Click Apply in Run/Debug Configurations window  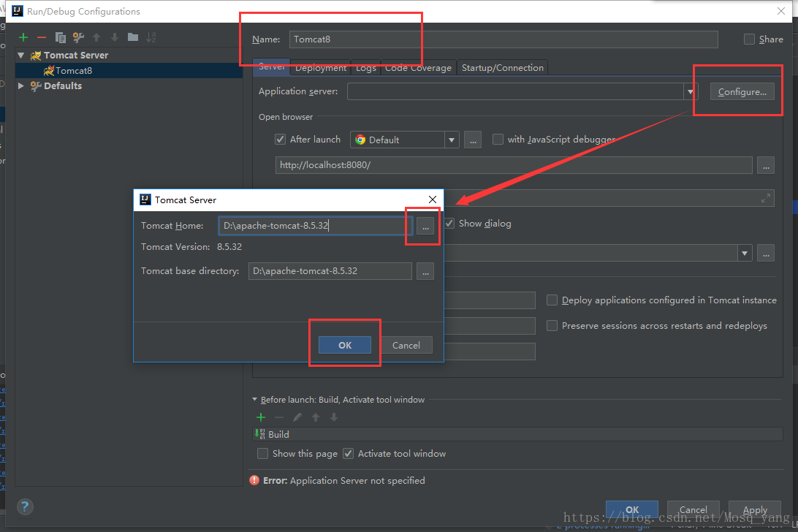[755, 509]
